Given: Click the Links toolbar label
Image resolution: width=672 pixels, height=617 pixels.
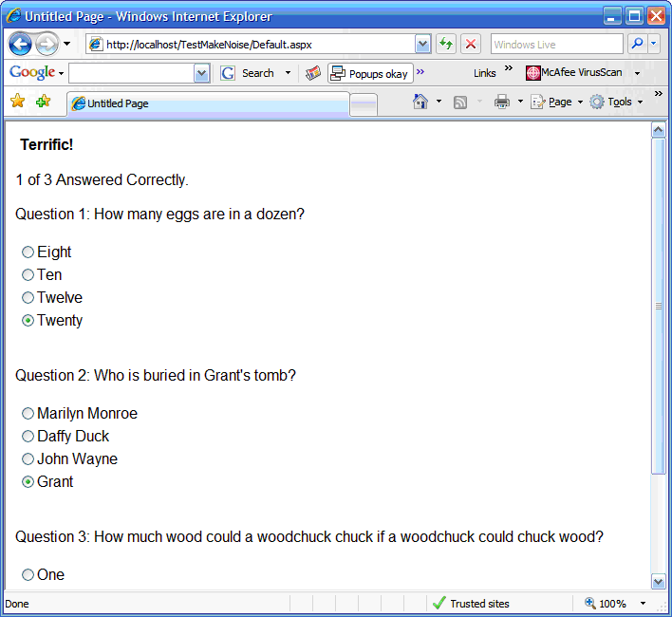Looking at the screenshot, I should (485, 73).
